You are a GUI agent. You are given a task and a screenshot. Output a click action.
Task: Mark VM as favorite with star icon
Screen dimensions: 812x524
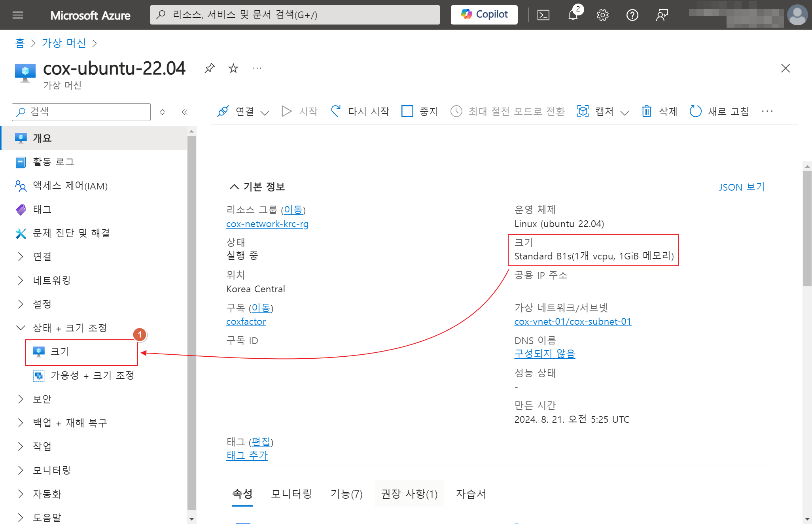click(233, 68)
